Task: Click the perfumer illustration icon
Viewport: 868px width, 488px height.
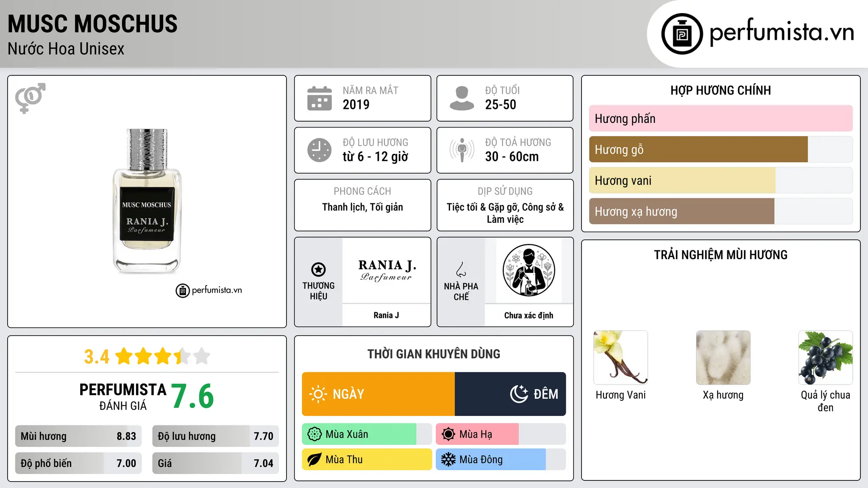Action: [x=529, y=270]
